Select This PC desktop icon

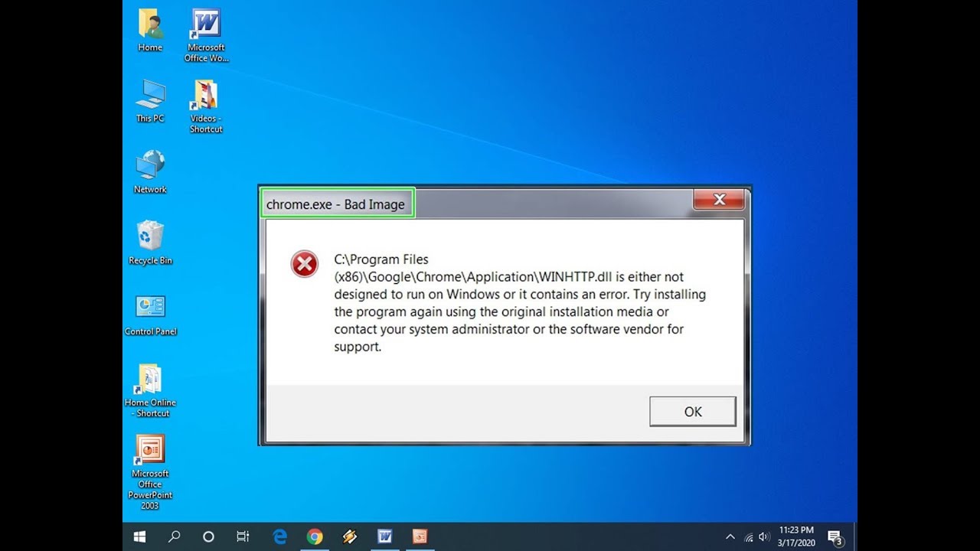(x=150, y=101)
